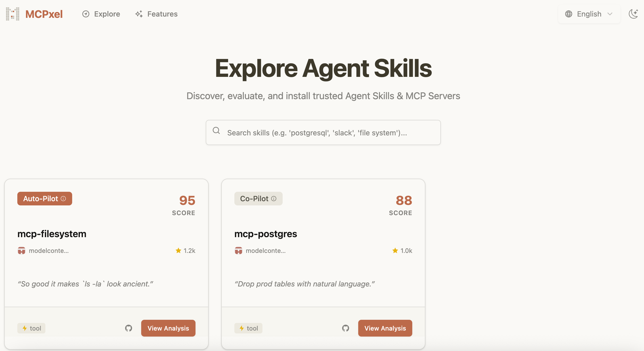The height and width of the screenshot is (351, 644).
Task: Click the tool tag on mcp-filesystem card
Action: click(x=31, y=328)
